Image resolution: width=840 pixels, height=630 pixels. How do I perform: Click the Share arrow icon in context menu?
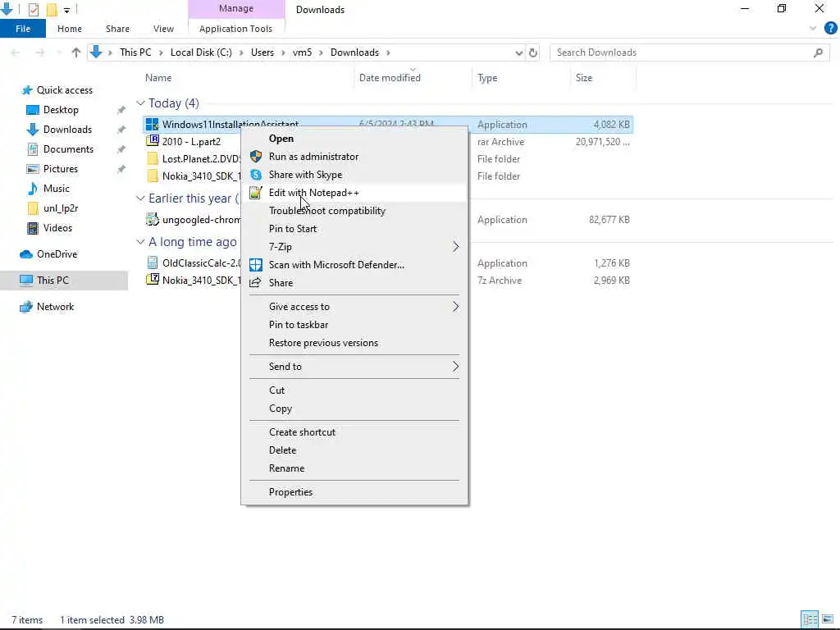pos(256,283)
